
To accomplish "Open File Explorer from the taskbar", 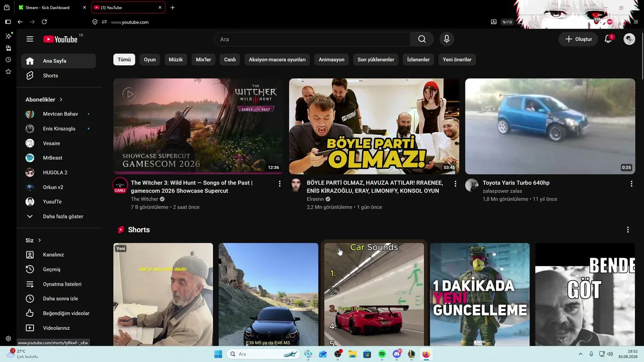I will point(352,354).
